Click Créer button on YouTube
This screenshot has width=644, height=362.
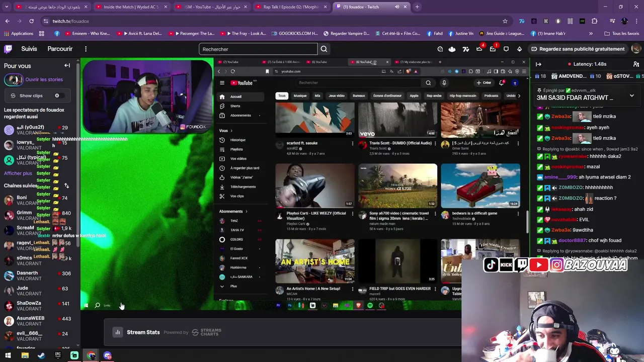point(484,83)
